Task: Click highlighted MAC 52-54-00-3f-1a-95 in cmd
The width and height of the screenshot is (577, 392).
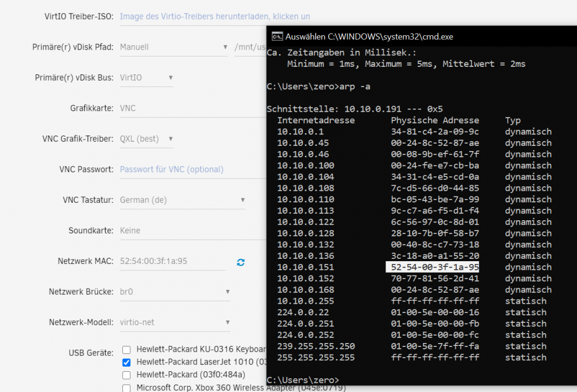Action: point(432,267)
